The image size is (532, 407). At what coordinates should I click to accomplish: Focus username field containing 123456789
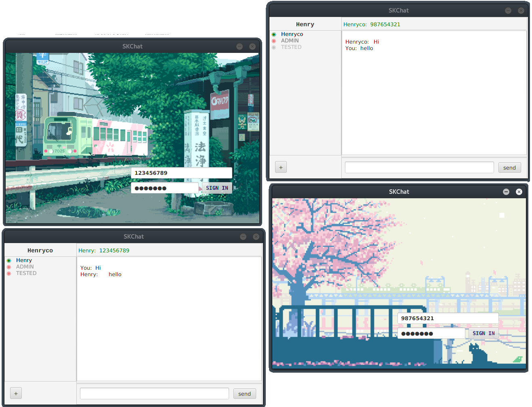(x=181, y=173)
